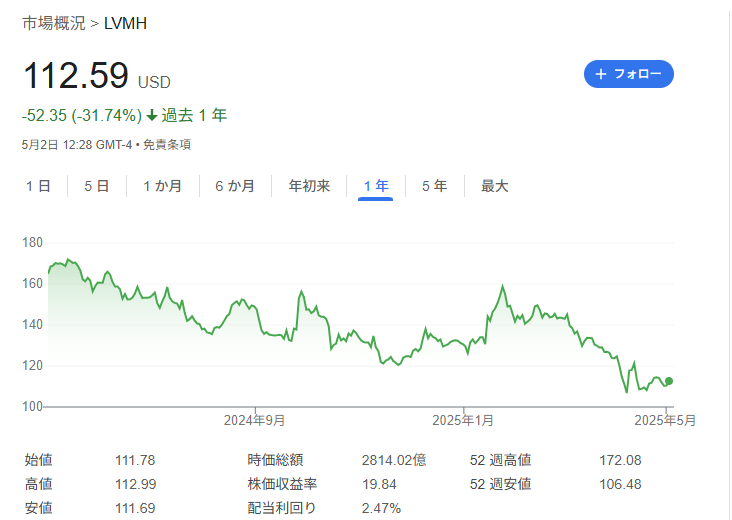Select the 5 日 range tab
This screenshot has width=732, height=520.
coord(97,186)
